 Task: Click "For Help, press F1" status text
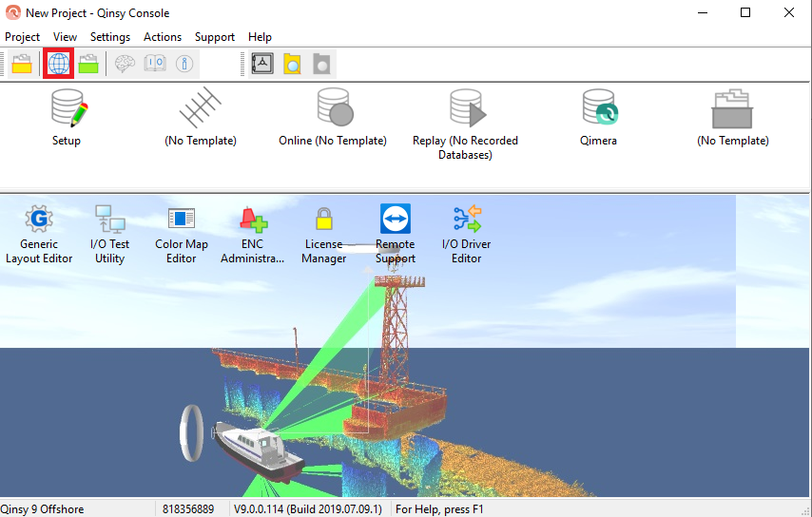pyautogui.click(x=439, y=509)
